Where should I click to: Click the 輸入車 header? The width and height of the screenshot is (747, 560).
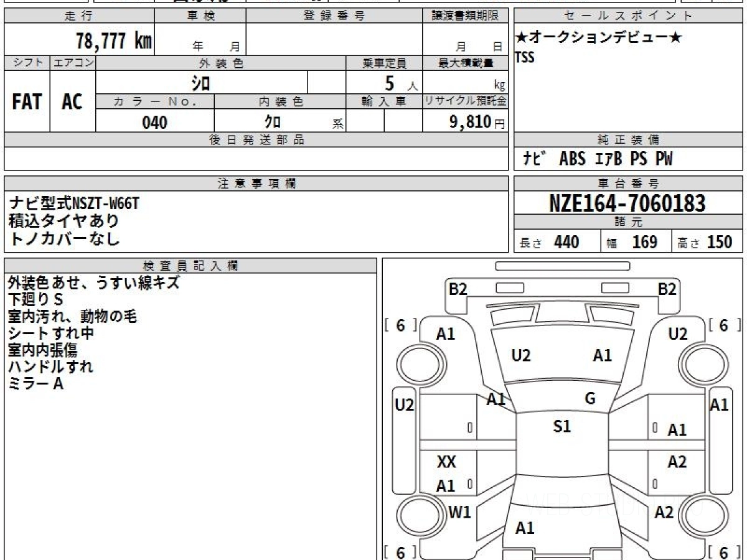(x=384, y=102)
